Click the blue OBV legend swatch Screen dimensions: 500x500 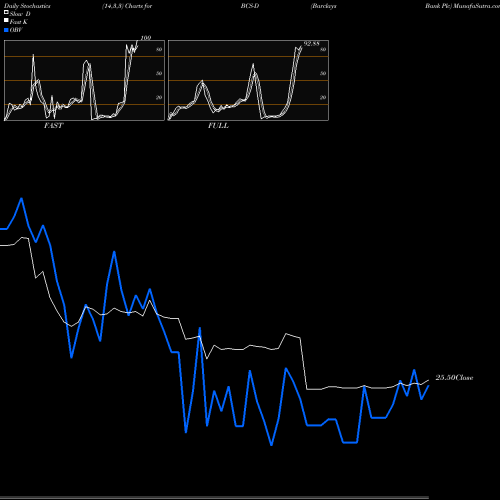coord(6,30)
